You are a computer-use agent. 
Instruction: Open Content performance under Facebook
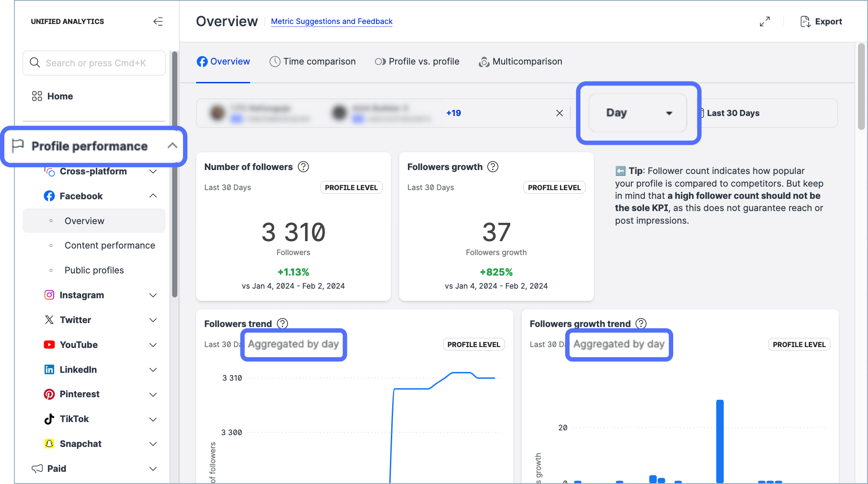(109, 245)
